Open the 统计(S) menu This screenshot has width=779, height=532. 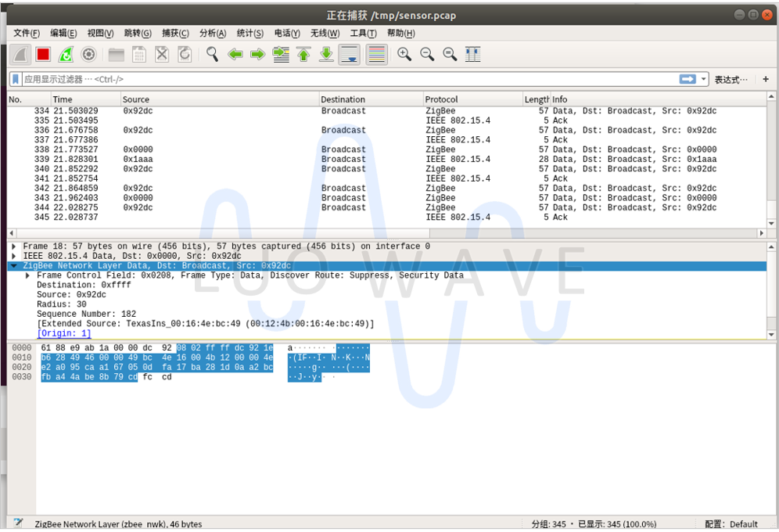coord(249,33)
